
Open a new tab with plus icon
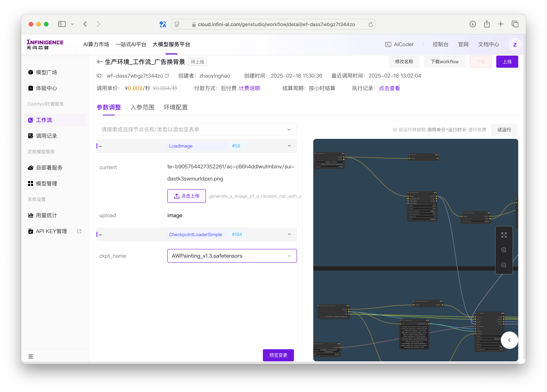[x=501, y=24]
